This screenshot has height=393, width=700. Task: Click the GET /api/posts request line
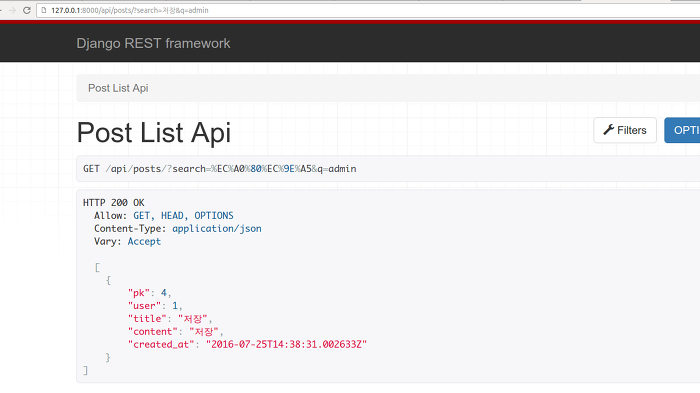(220, 169)
